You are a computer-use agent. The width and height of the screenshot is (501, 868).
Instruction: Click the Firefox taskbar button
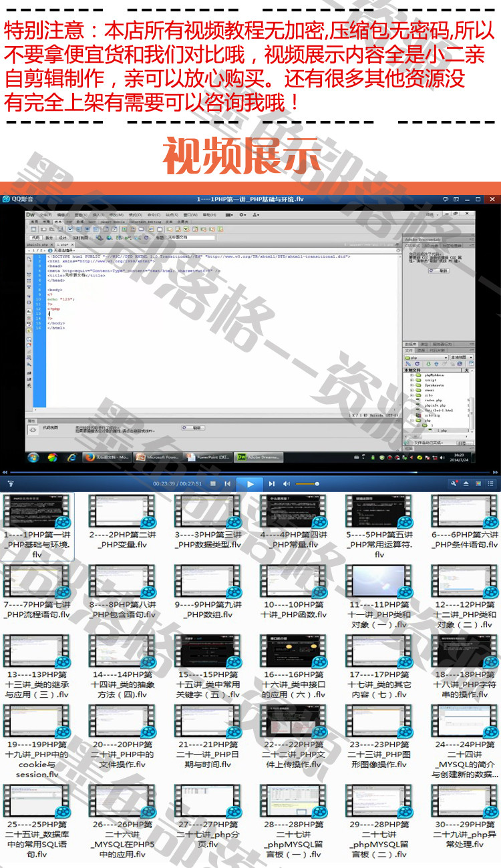pos(108,457)
